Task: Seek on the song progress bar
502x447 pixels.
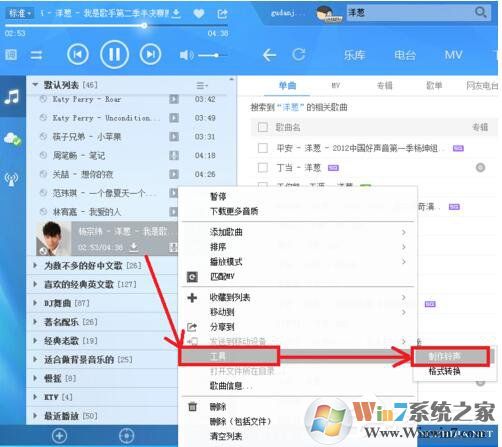Action: (116, 25)
